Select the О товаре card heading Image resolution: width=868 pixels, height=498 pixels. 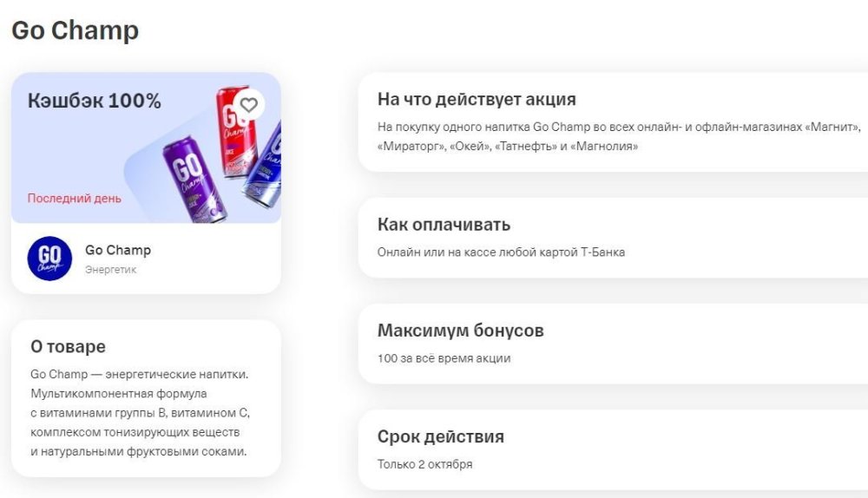[x=68, y=346]
